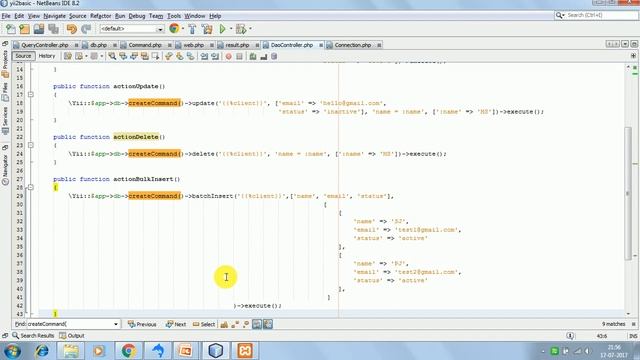Click the Shift Line Left icon
The width and height of the screenshot is (640, 360).
tap(204, 56)
